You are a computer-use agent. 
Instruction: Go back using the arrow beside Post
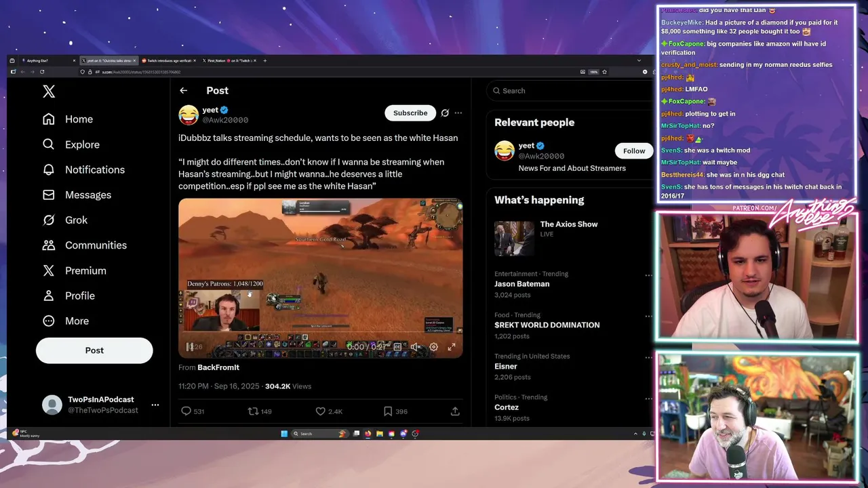point(183,90)
